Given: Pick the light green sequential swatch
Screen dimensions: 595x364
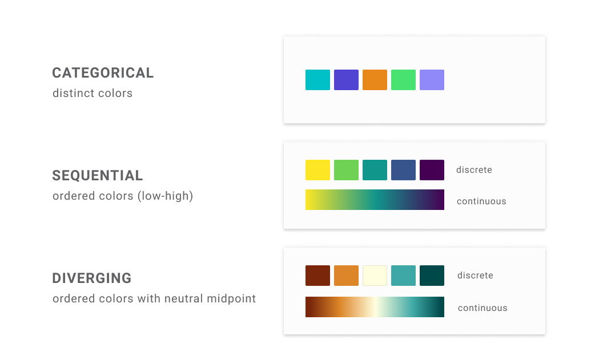Looking at the screenshot, I should (x=346, y=170).
